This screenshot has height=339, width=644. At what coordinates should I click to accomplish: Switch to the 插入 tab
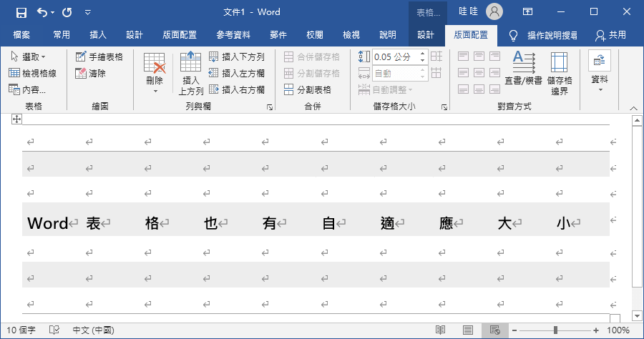click(98, 35)
